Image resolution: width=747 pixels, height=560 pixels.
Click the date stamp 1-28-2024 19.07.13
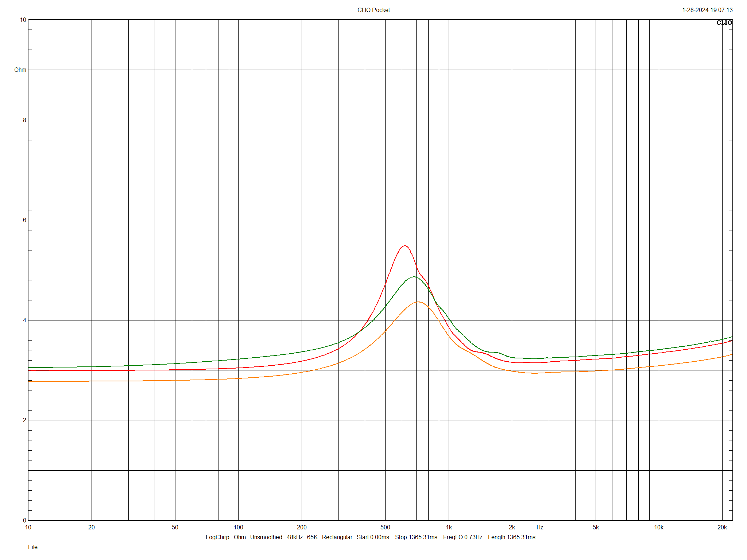point(707,10)
